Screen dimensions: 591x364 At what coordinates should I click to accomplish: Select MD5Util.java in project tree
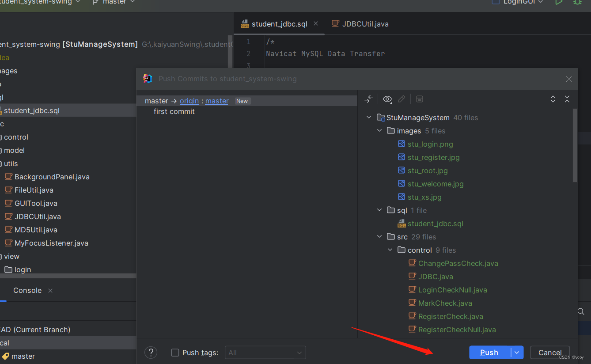36,230
